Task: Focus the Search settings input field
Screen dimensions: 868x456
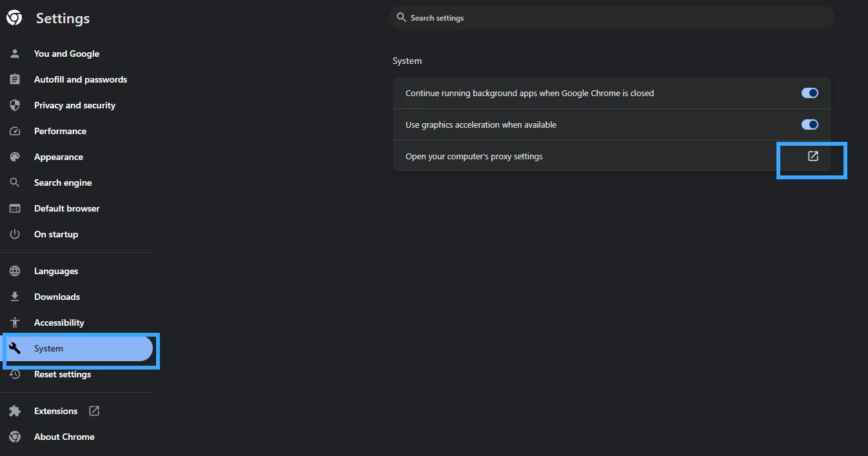Action: pos(612,17)
